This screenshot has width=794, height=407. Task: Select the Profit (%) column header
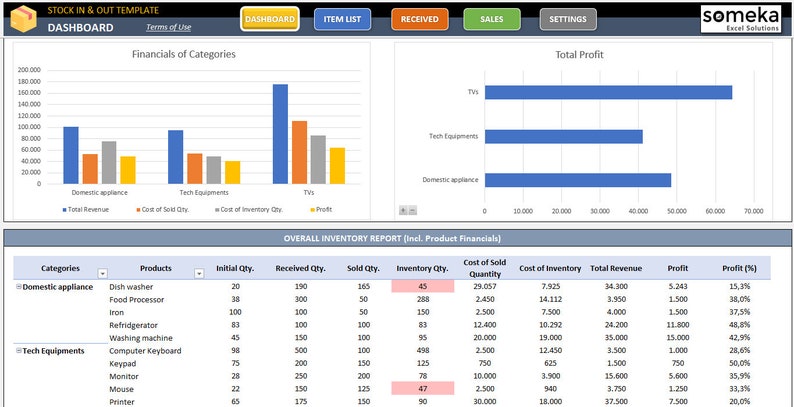pos(739,268)
